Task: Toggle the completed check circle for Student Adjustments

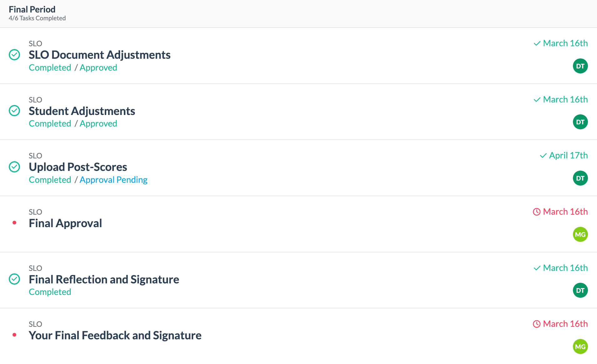Action: (14, 111)
